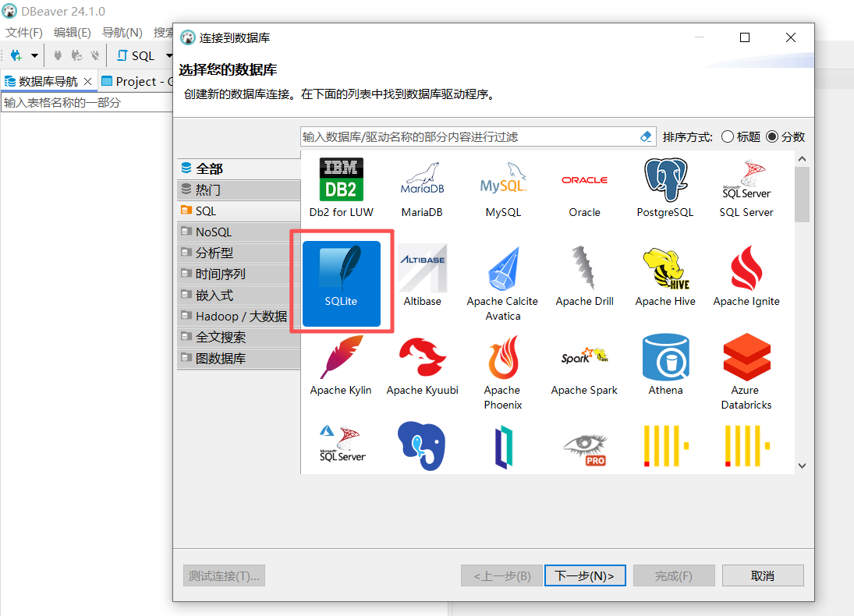Open dropdown arrow next to SQL button
Screen dimensions: 854x616
tap(168, 55)
